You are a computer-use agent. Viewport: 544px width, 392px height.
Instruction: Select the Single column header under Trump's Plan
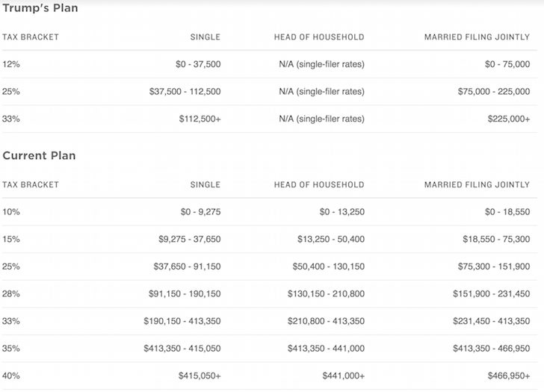pos(205,37)
